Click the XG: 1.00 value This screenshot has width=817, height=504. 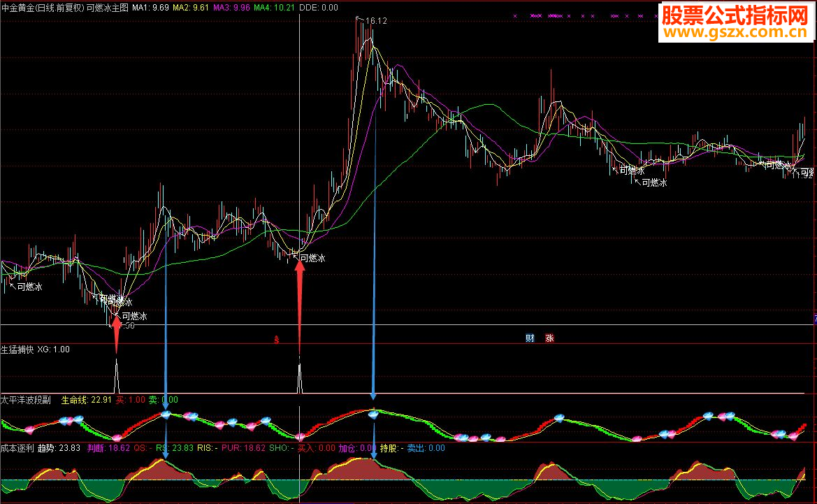[x=53, y=350]
